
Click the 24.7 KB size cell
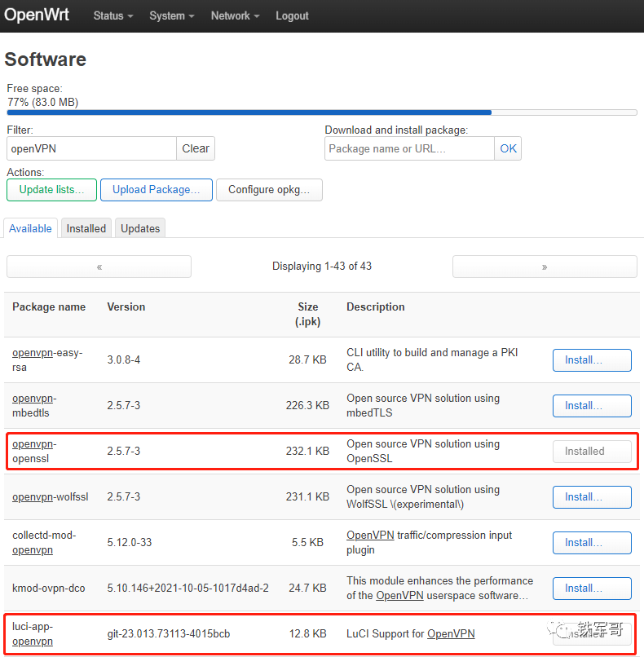coord(307,589)
